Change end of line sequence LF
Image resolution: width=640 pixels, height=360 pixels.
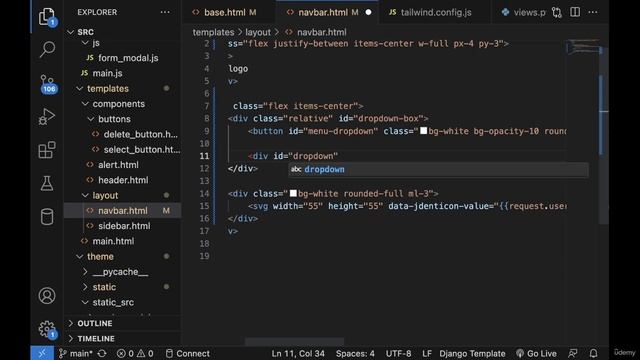[427, 353]
